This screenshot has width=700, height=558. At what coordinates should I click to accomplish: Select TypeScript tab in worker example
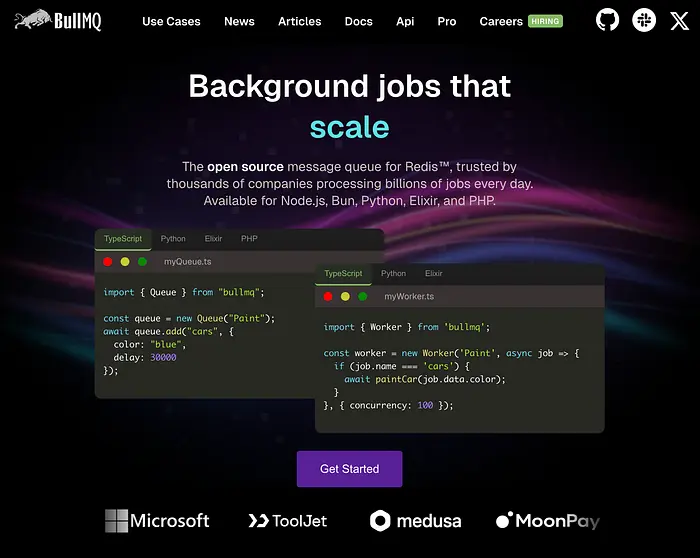pyautogui.click(x=343, y=274)
